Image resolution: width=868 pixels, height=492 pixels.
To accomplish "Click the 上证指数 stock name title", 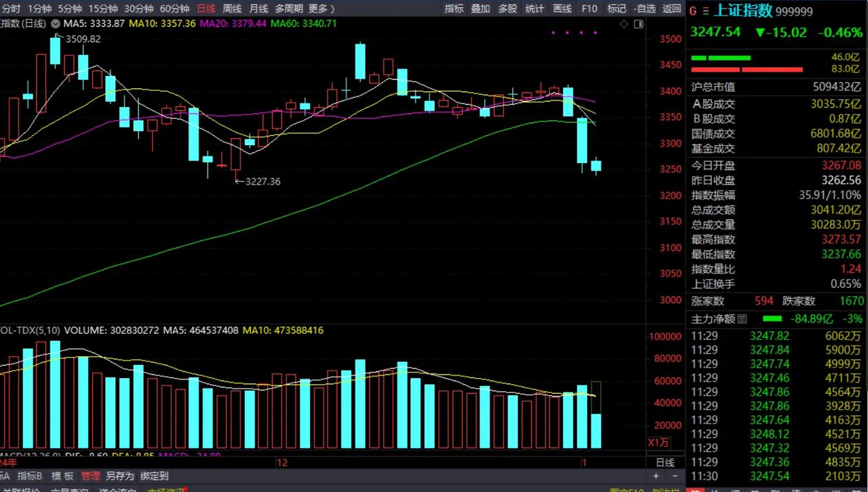I will pos(744,11).
